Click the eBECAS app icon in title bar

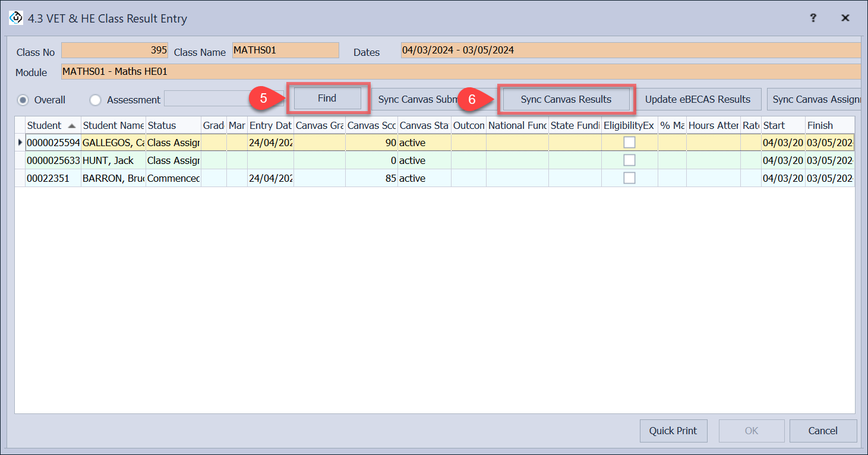tap(16, 18)
